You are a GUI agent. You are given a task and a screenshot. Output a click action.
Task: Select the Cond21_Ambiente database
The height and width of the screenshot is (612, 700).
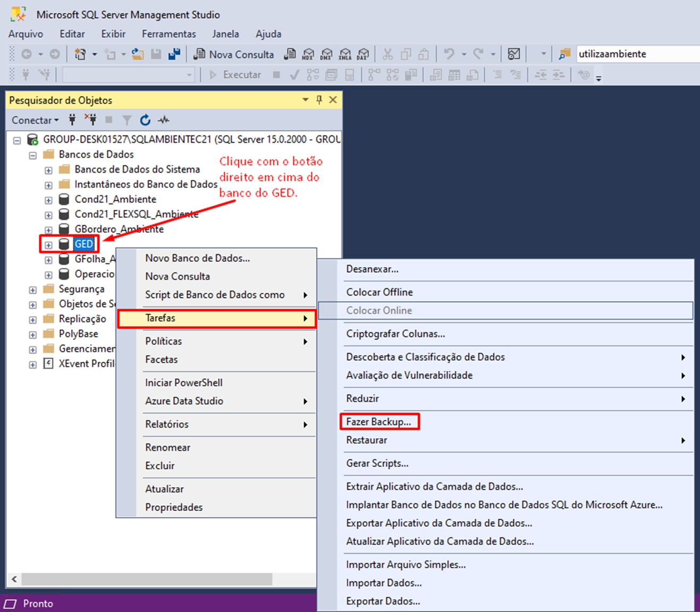coord(115,199)
